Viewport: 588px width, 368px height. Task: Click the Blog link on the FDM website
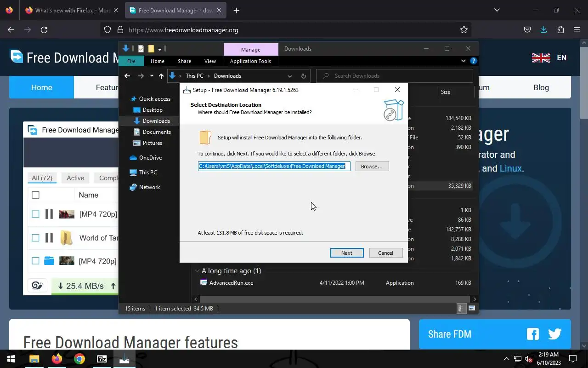pyautogui.click(x=541, y=87)
